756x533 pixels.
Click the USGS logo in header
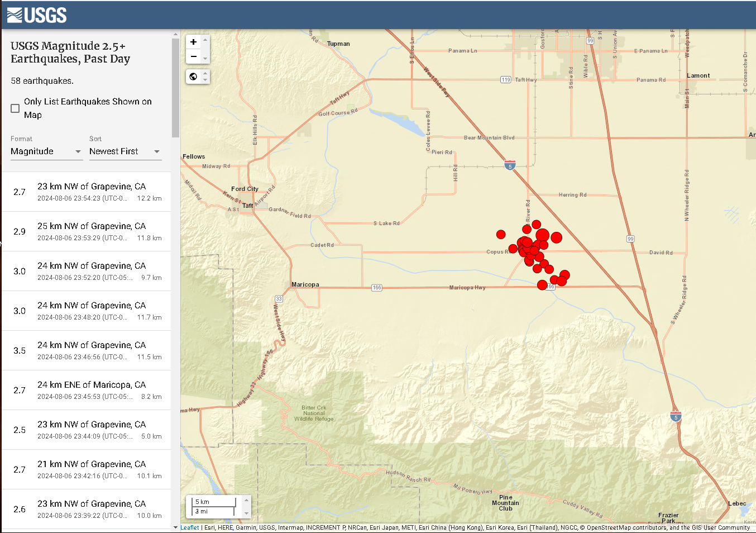[37, 15]
